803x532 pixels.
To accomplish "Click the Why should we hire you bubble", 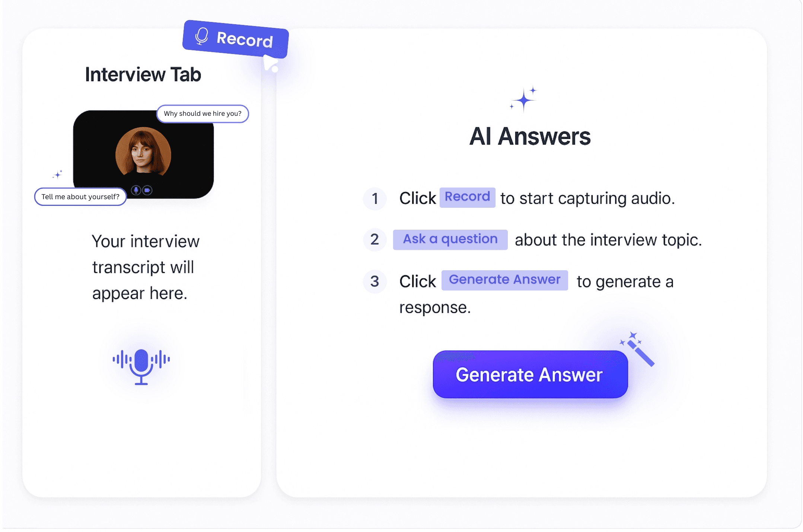I will pyautogui.click(x=203, y=114).
